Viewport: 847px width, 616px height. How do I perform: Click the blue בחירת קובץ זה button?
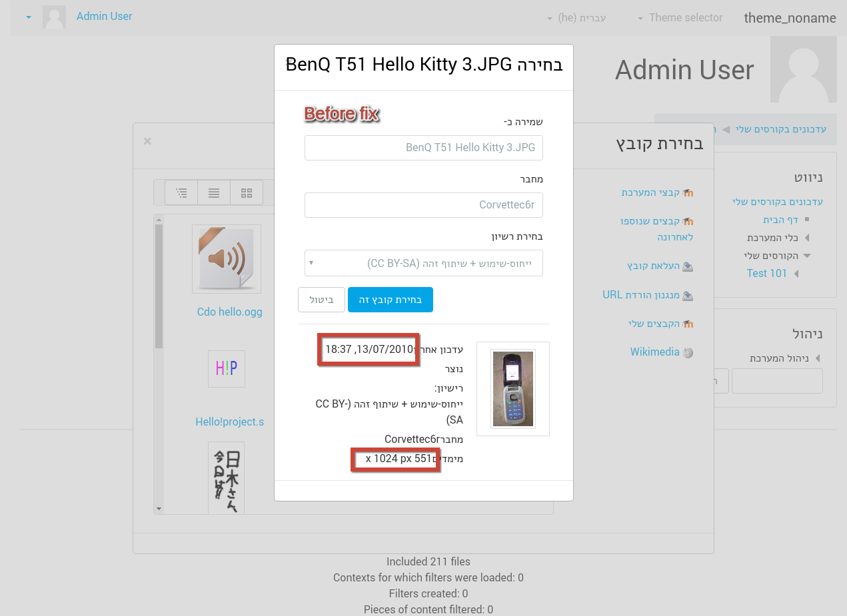click(391, 300)
